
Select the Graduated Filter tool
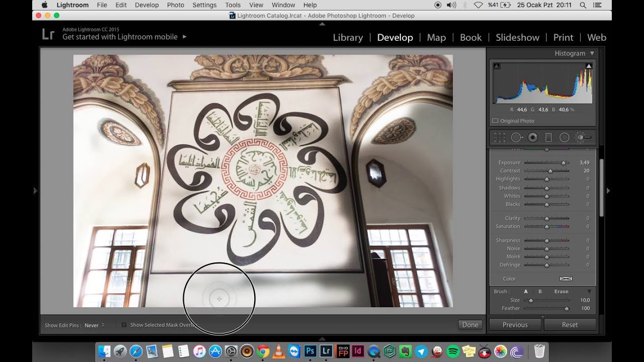tap(548, 137)
